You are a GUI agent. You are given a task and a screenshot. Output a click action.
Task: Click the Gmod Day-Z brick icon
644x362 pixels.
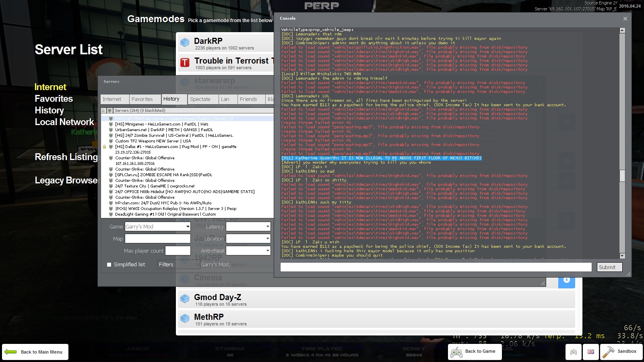pos(185,298)
